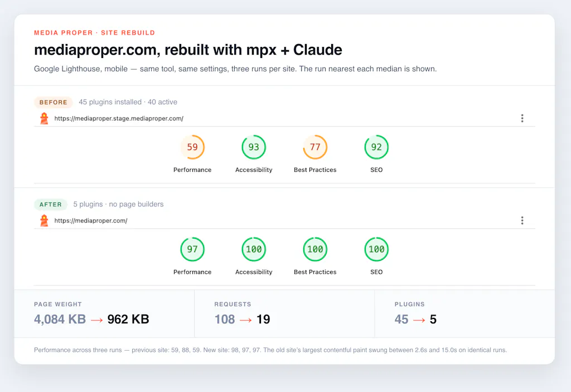Image resolution: width=571 pixels, height=392 pixels.
Task: Click the SEO label in the After report
Action: tap(376, 272)
